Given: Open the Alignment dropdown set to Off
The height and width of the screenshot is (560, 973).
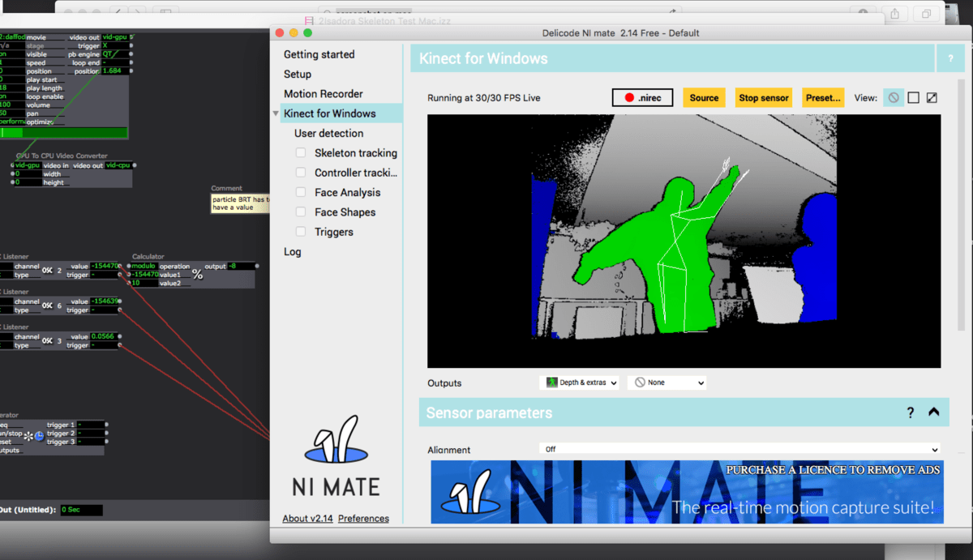Looking at the screenshot, I should (x=739, y=450).
